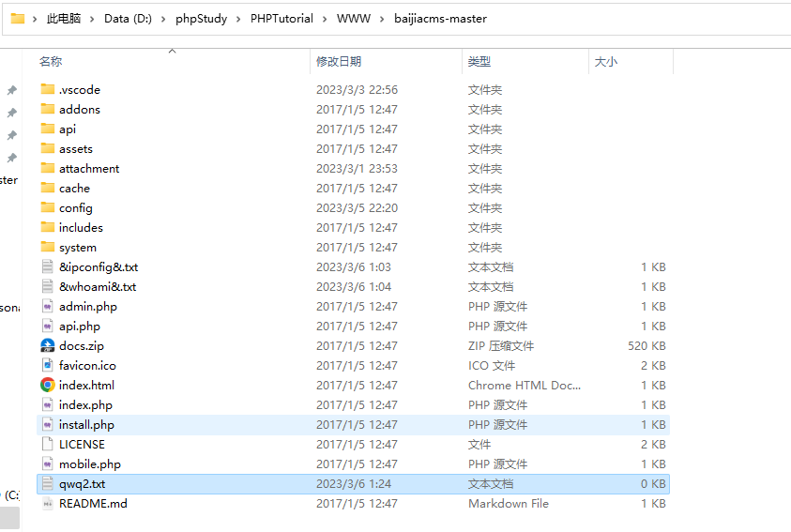Click the cache folder icon

[x=48, y=188]
